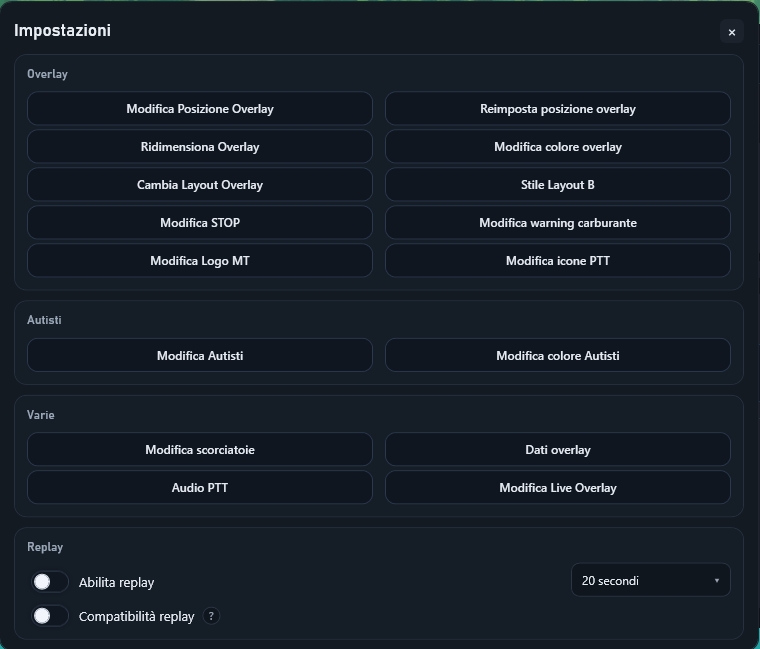
Task: Open Modifica colore overlay
Action: pos(557,147)
